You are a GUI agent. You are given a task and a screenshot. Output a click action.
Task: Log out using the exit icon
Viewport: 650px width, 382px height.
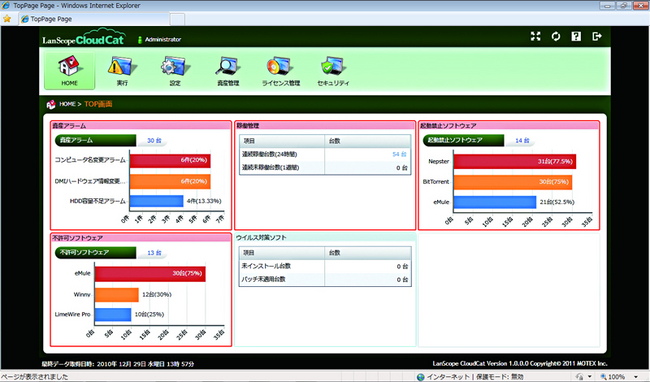597,36
